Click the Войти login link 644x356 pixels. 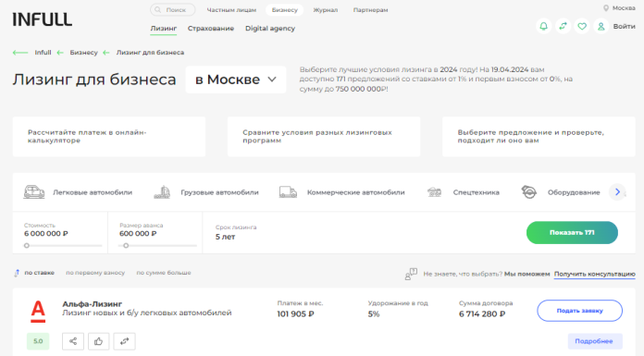pos(625,26)
